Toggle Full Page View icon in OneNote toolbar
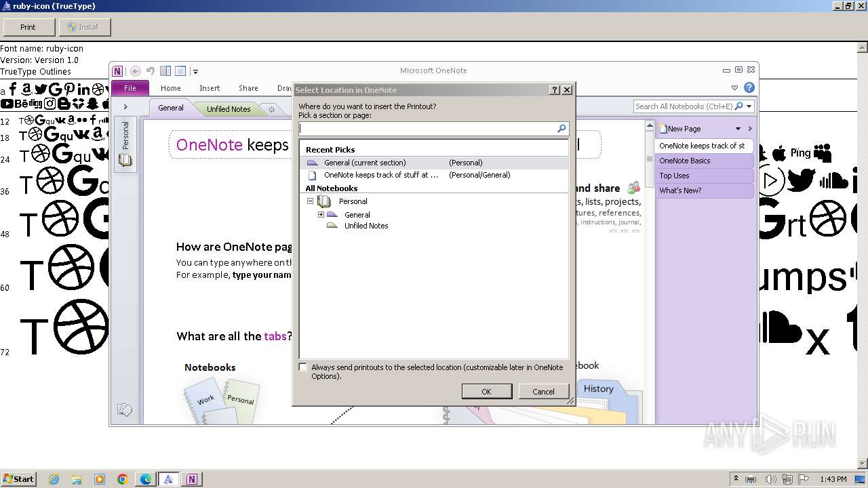The height and width of the screenshot is (488, 868). point(180,70)
